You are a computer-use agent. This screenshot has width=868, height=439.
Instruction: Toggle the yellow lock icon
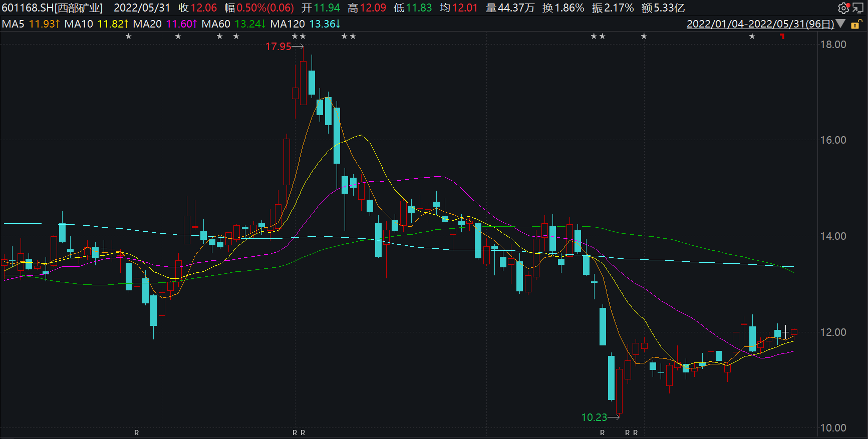pyautogui.click(x=855, y=24)
